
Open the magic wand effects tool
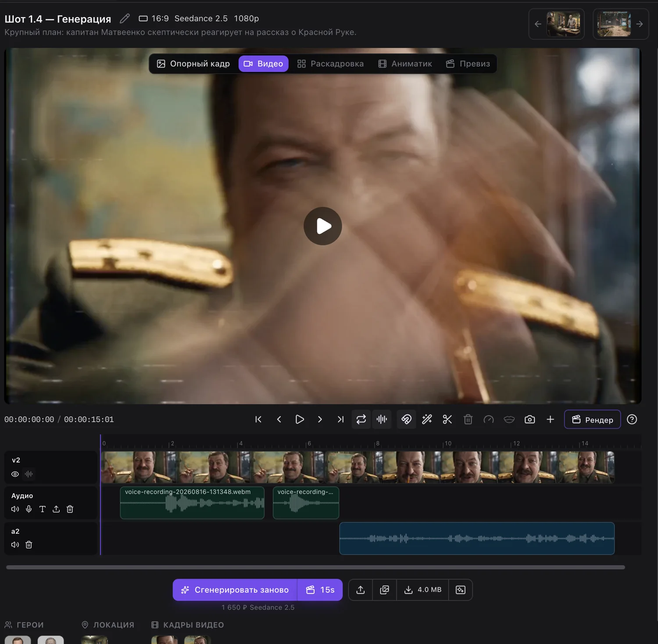click(x=427, y=420)
